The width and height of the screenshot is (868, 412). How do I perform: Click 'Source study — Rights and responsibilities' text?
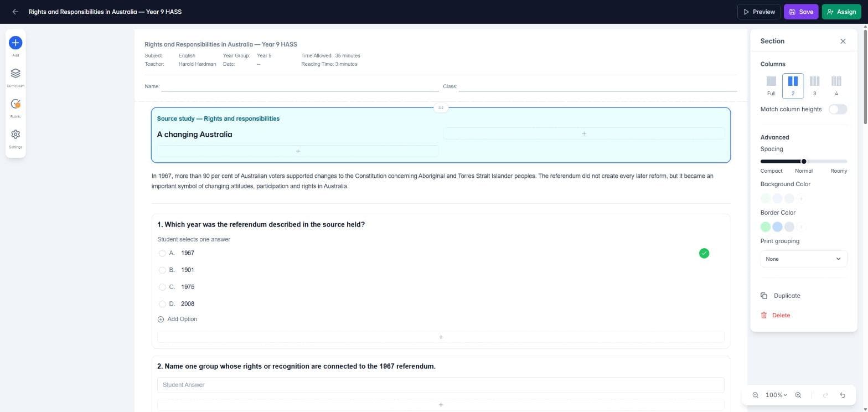click(218, 119)
